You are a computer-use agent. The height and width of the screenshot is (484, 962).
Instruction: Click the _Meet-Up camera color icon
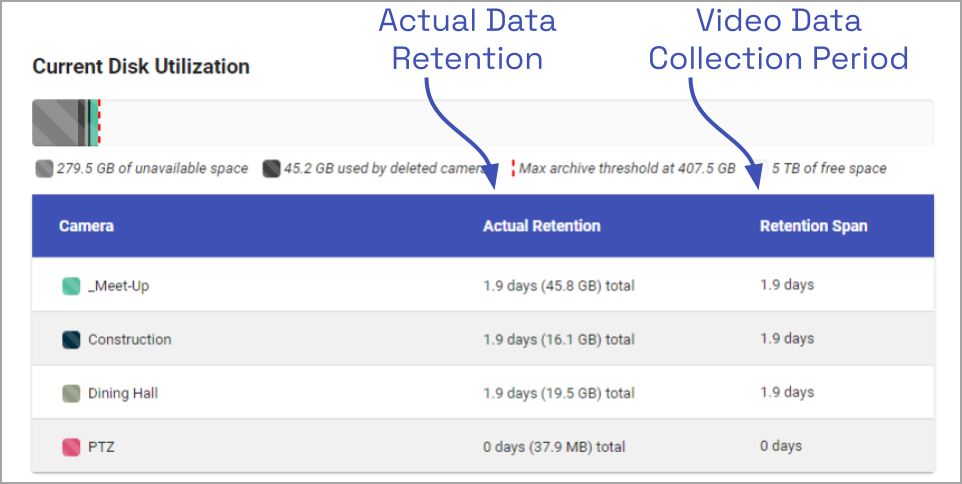[x=71, y=286]
